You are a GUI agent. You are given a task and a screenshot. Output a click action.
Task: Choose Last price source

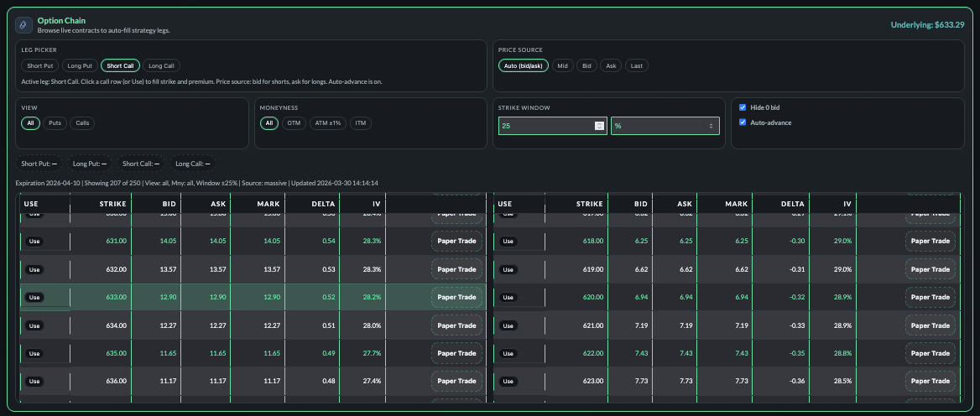click(x=636, y=65)
